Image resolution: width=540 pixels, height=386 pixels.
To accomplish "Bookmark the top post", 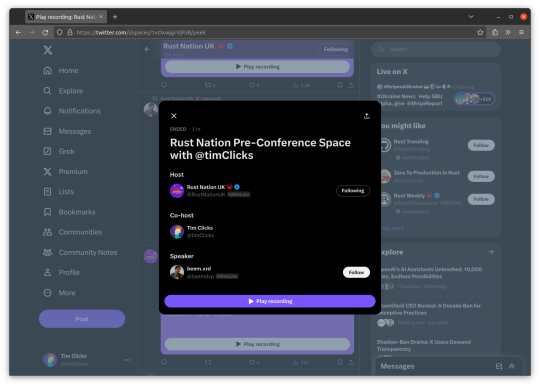I will pos(340,85).
